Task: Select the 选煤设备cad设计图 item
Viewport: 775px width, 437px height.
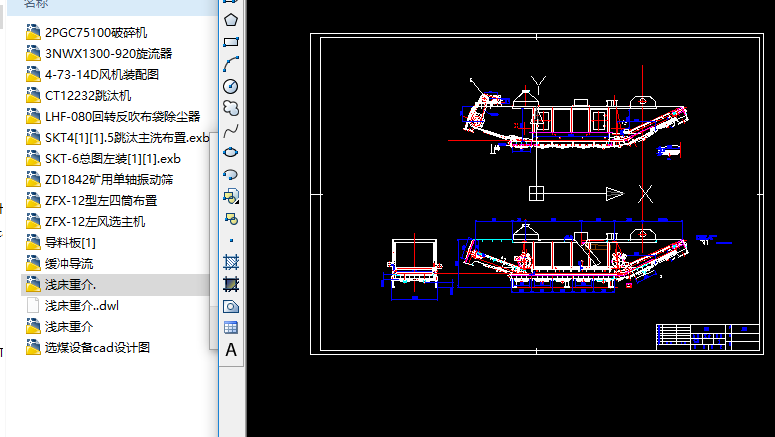Action: [88, 348]
